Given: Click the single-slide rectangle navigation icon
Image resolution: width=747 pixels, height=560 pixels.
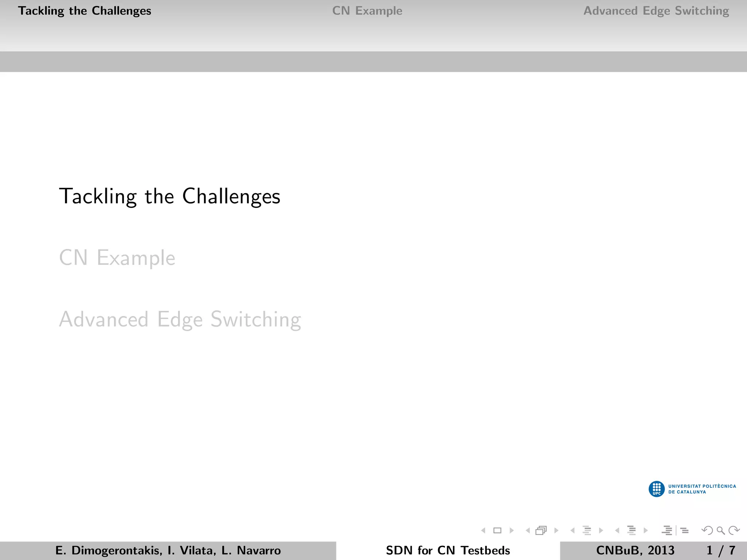Looking at the screenshot, I should coord(497,530).
